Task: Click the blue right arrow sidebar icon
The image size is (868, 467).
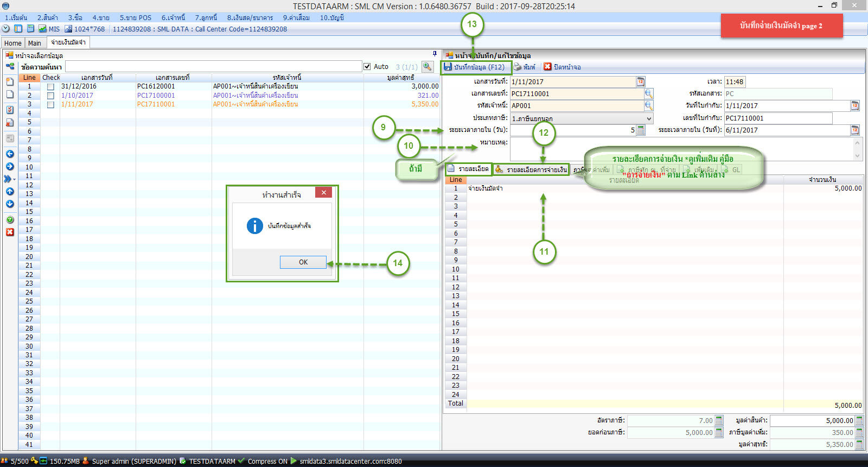Action: (10, 166)
